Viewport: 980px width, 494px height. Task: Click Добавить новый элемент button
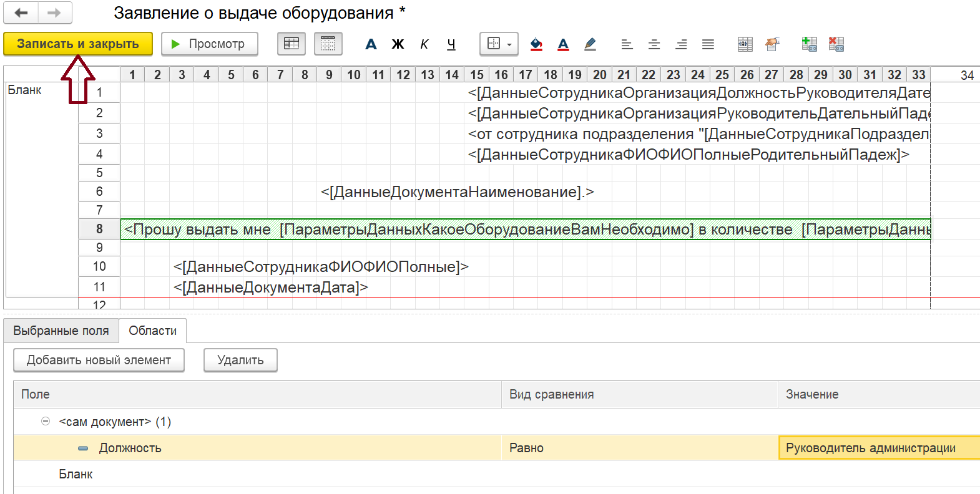tap(99, 360)
